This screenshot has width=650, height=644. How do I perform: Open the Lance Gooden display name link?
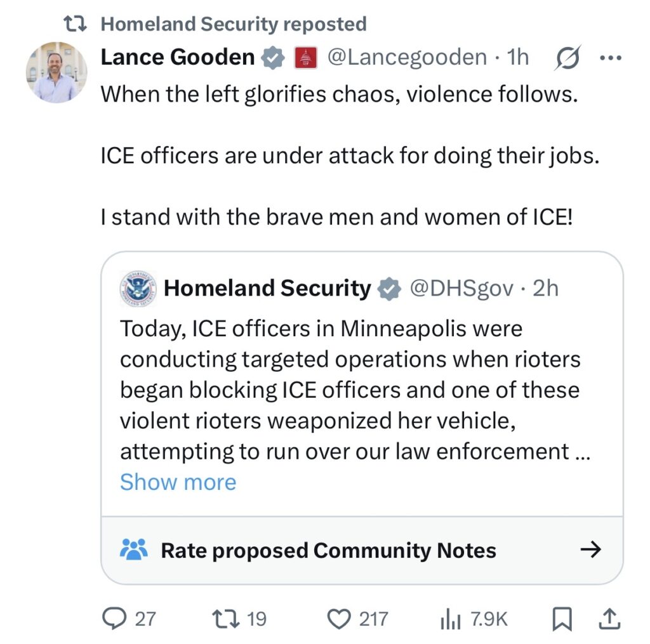[178, 58]
